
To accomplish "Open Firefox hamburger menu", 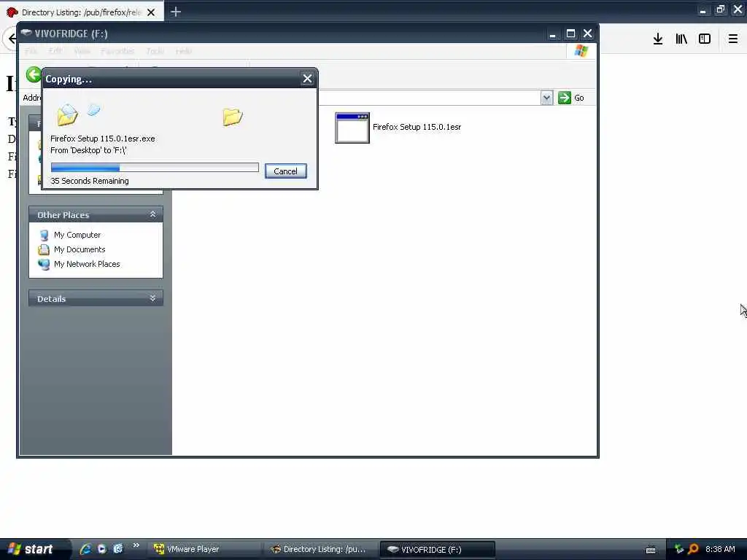I will pyautogui.click(x=733, y=39).
